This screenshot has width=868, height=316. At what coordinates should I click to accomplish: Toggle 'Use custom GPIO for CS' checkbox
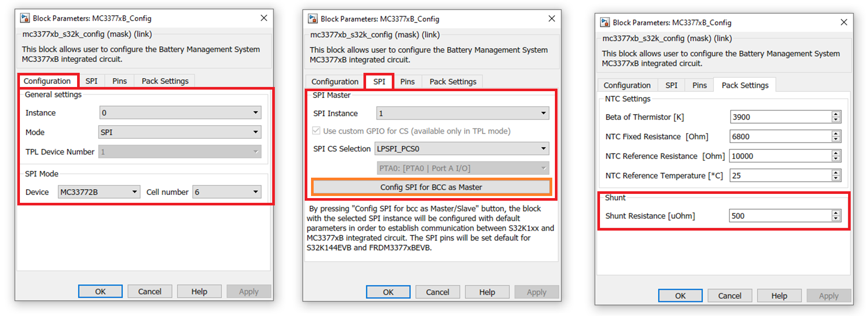pyautogui.click(x=316, y=131)
